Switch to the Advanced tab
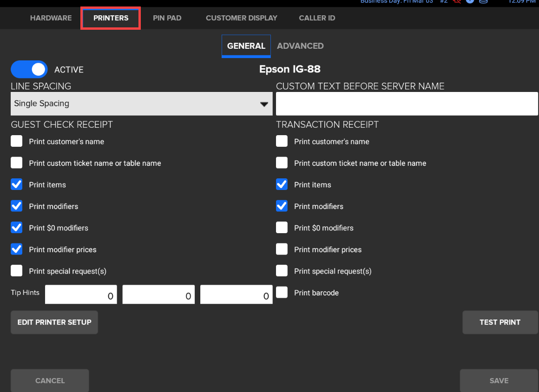 pos(300,46)
